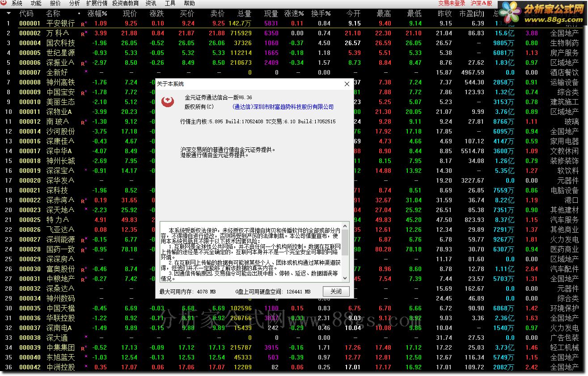Click the down arrow of the disclaimer scrollbar
This screenshot has height=376, width=588.
345,278
